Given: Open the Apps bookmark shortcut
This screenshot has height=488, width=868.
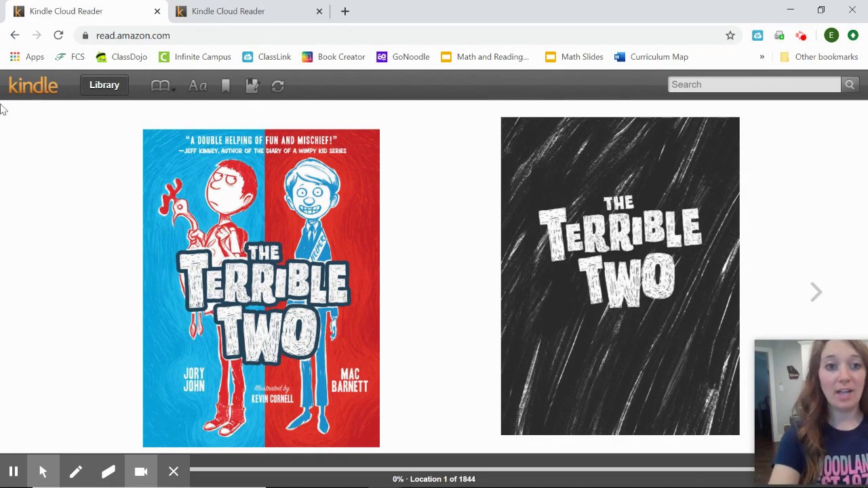Looking at the screenshot, I should (27, 57).
